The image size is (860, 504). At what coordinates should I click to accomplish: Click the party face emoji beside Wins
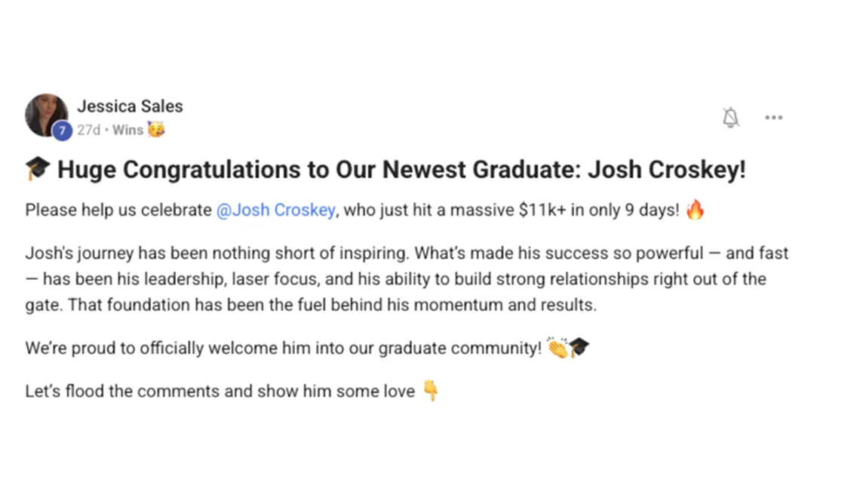coord(156,130)
